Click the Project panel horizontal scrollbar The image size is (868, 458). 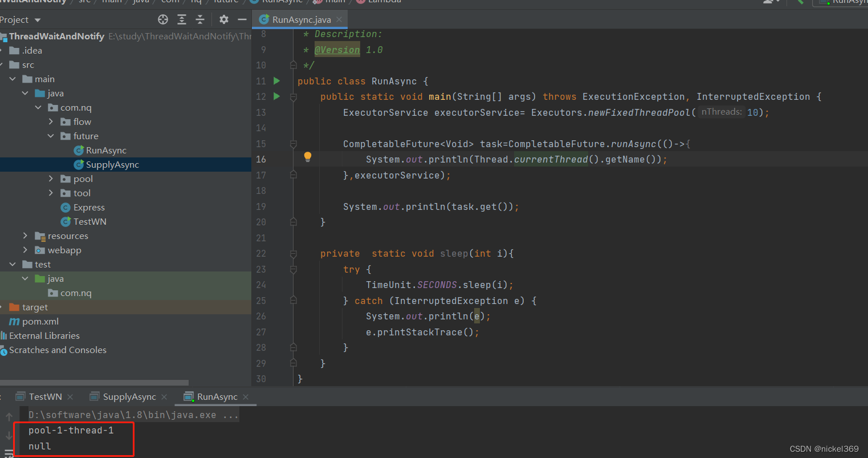(94, 383)
